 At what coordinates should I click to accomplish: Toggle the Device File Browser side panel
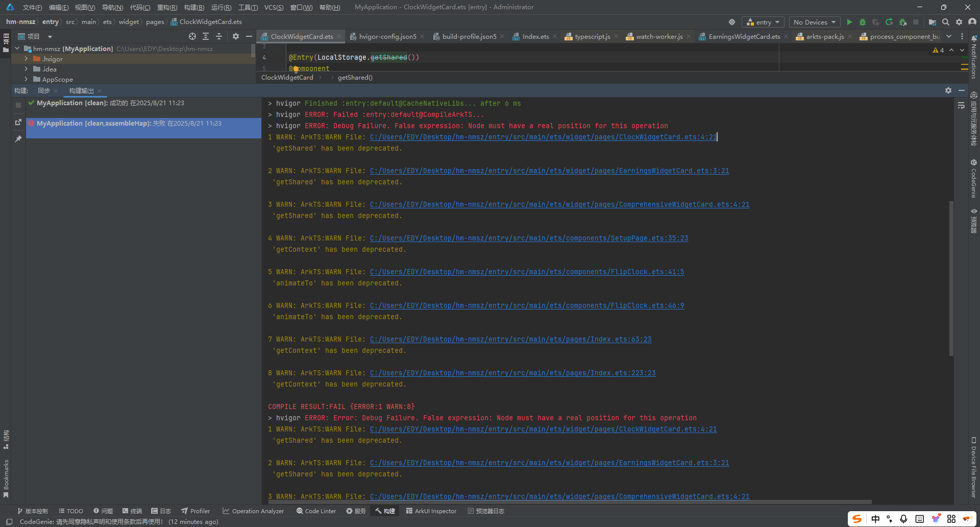click(974, 467)
